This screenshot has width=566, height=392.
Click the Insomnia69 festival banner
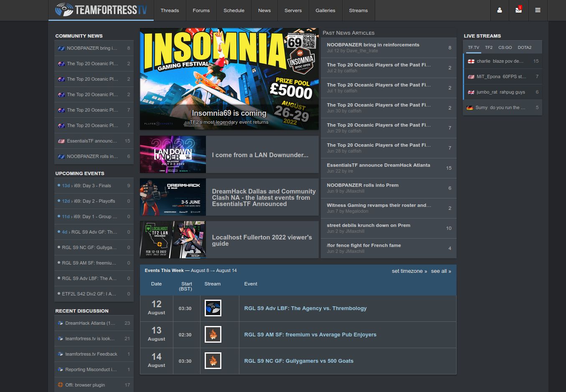[x=229, y=79]
